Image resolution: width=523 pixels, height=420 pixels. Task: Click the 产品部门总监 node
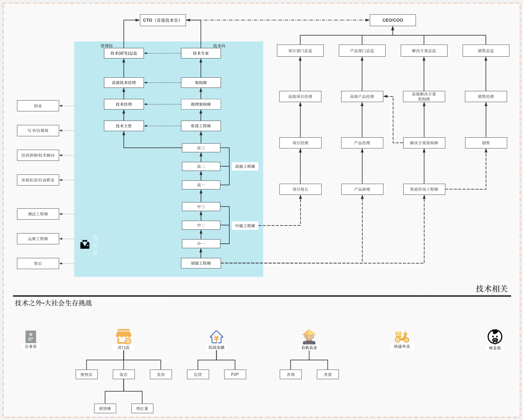tap(362, 51)
